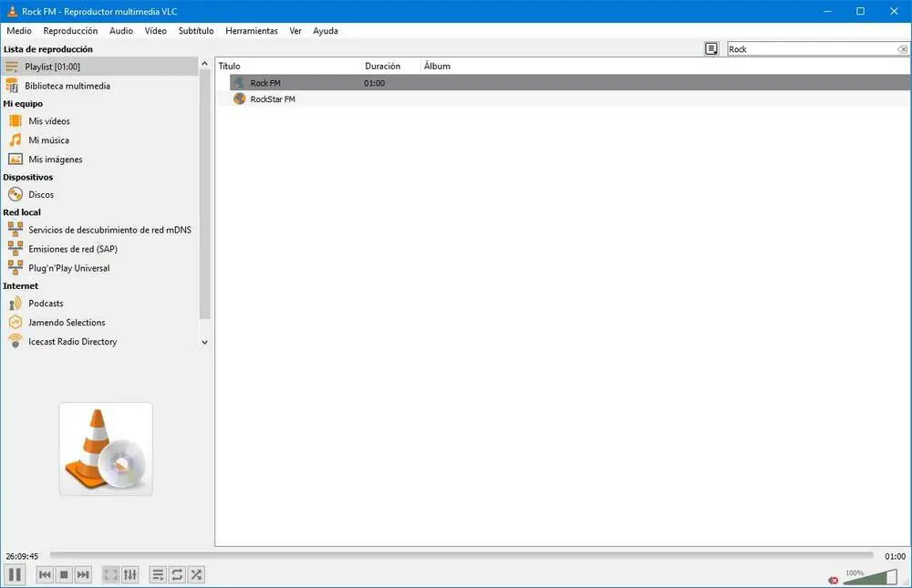Image resolution: width=912 pixels, height=588 pixels.
Task: Open extended settings and effects
Action: coord(130,574)
